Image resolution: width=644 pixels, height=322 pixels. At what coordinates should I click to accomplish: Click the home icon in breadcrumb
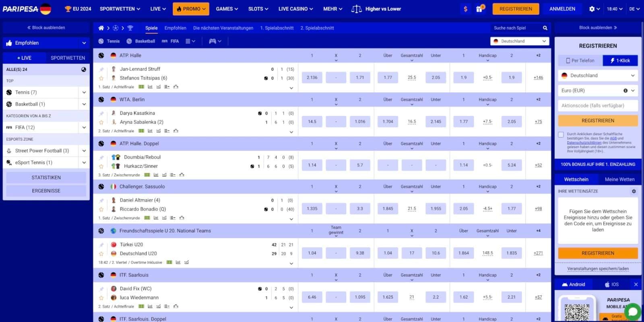[x=101, y=28]
